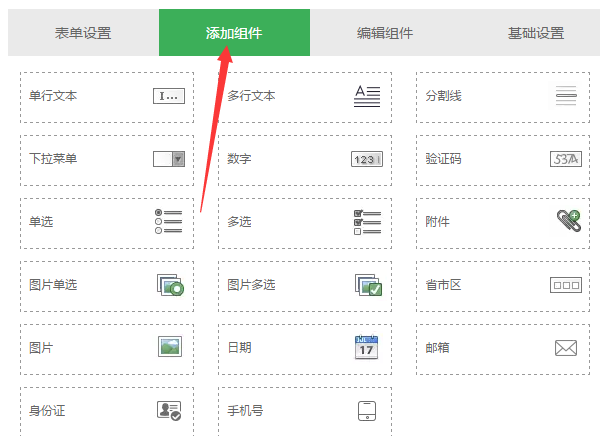Switch to the 表单设置 tab
The height and width of the screenshot is (436, 600).
83,33
